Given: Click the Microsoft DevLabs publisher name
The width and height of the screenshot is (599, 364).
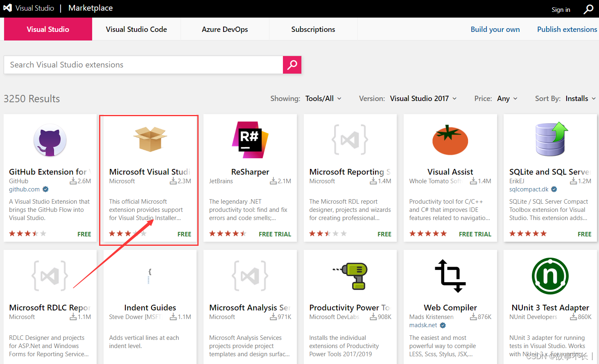Looking at the screenshot, I should [x=335, y=317].
